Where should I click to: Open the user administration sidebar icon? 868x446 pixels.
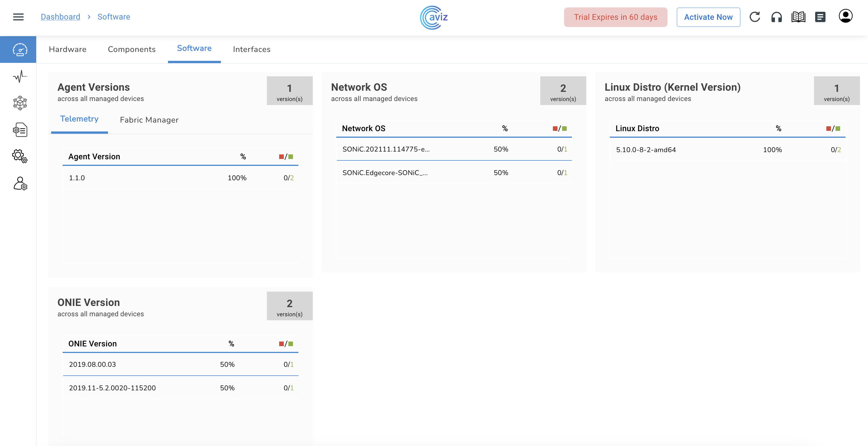pyautogui.click(x=20, y=183)
